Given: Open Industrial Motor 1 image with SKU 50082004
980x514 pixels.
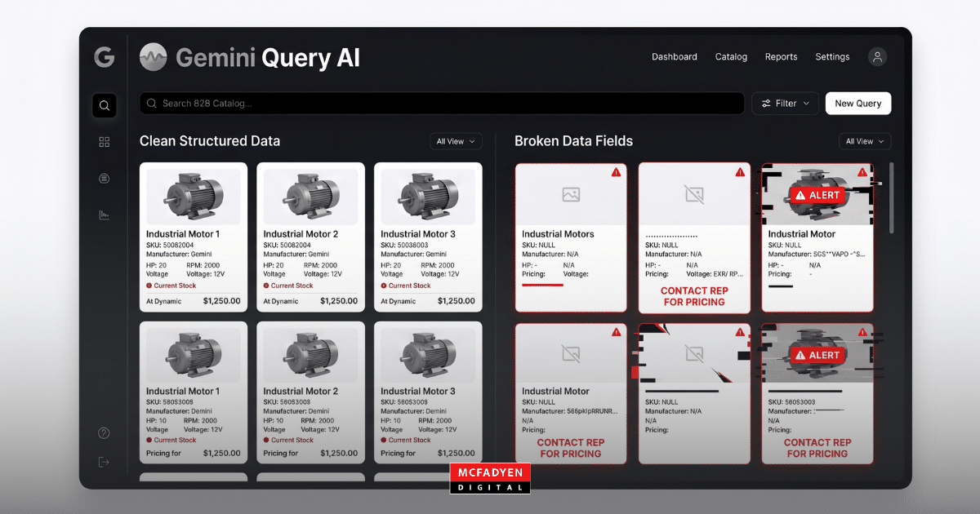Looking at the screenshot, I should point(194,197).
